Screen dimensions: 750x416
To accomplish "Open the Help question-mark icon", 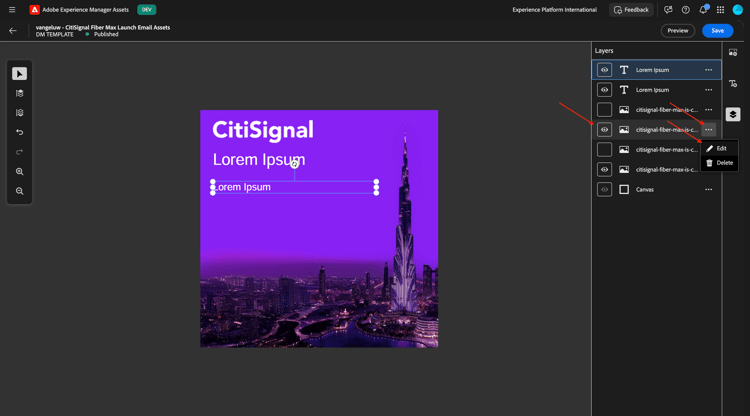I will click(685, 10).
